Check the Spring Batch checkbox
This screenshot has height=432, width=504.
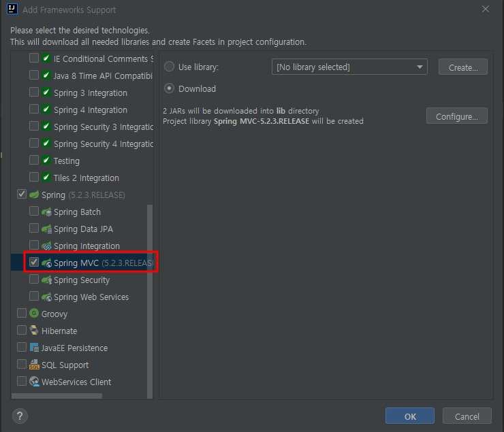tap(34, 211)
